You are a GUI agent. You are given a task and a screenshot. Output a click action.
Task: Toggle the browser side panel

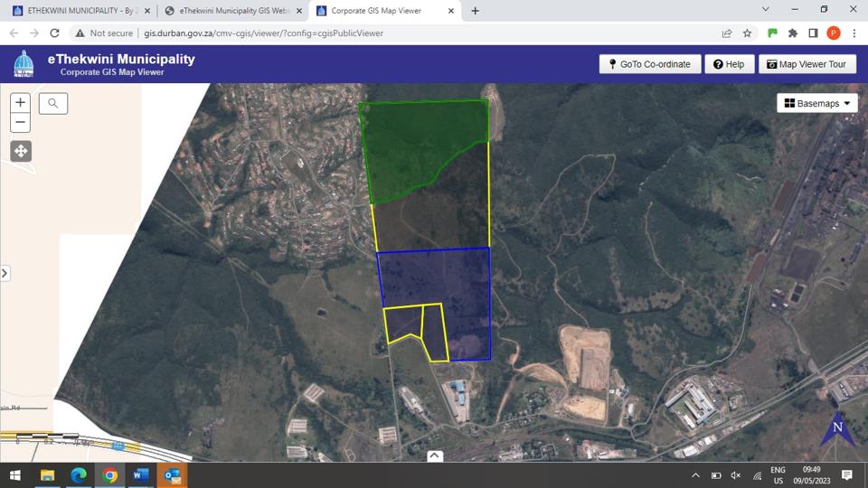(813, 33)
